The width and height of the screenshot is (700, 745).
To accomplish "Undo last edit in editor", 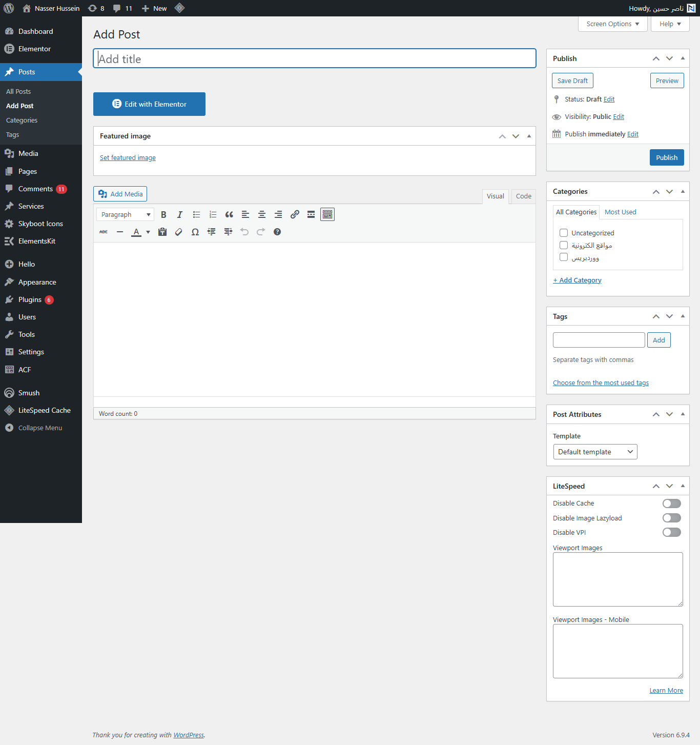I will click(244, 232).
